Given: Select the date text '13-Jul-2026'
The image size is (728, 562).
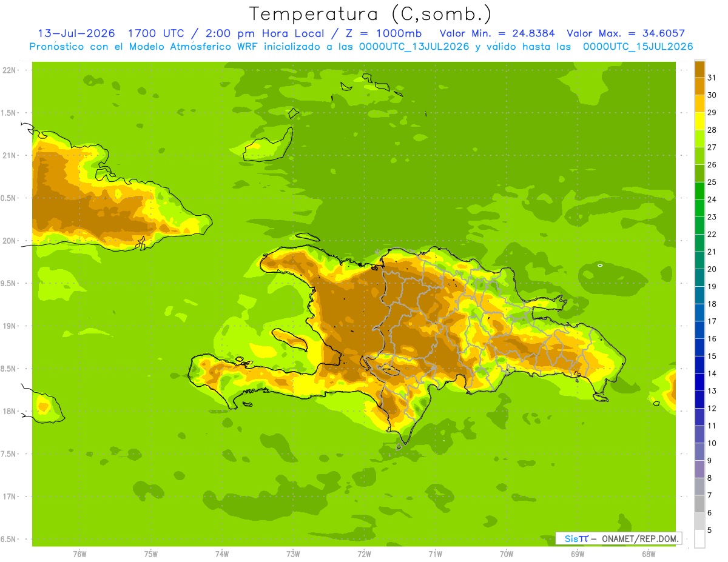Looking at the screenshot, I should point(77,33).
